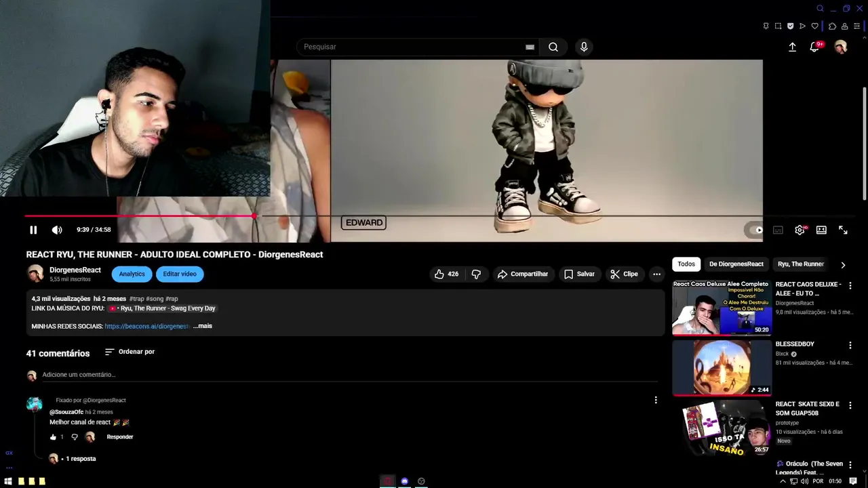Save the video with the Salvar button

point(579,274)
